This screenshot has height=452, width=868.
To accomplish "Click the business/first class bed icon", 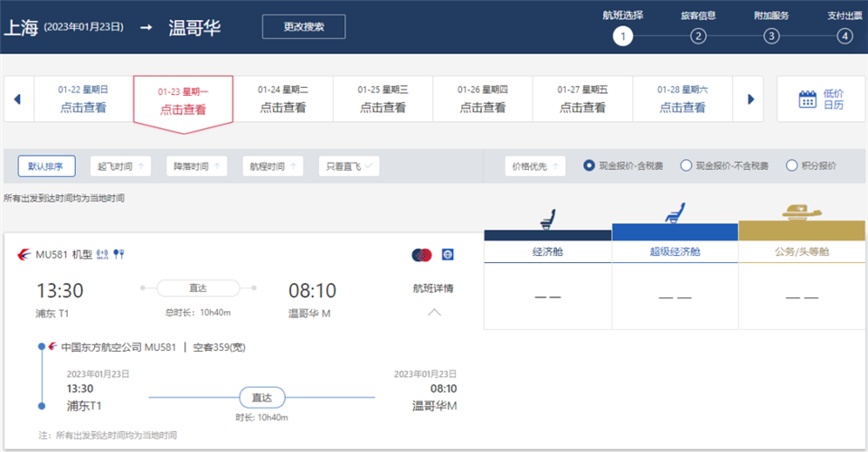I will tap(802, 212).
